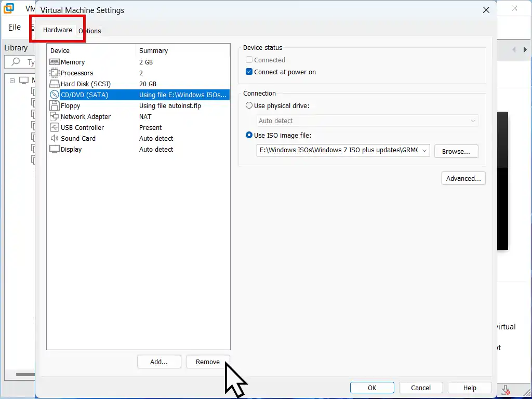The image size is (532, 399).
Task: Click the Present USB controller summary
Action: pyautogui.click(x=150, y=128)
